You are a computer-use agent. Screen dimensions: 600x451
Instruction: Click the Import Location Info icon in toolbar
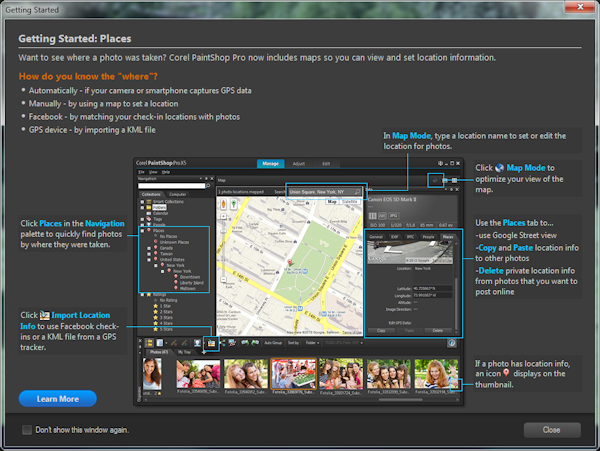pos(213,342)
